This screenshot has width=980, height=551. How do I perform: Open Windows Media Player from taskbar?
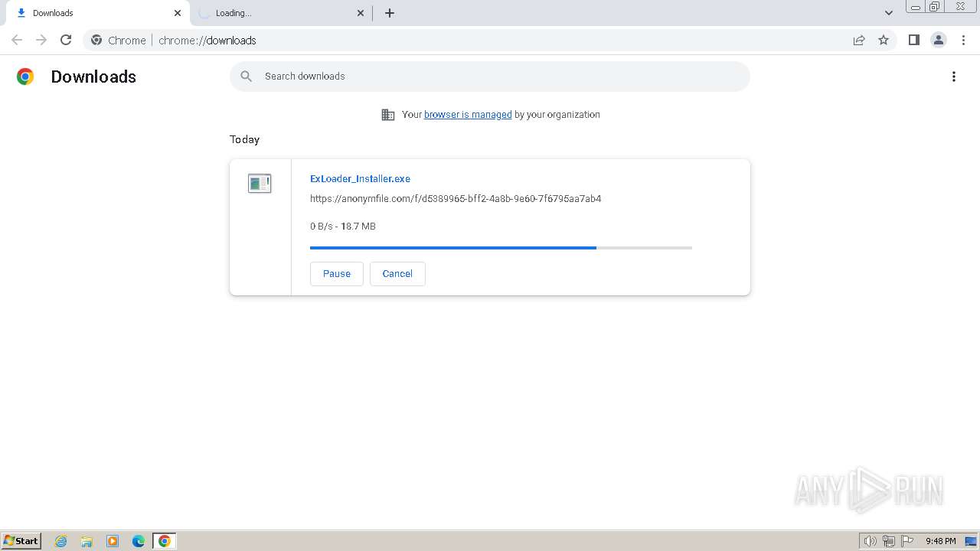pyautogui.click(x=113, y=541)
